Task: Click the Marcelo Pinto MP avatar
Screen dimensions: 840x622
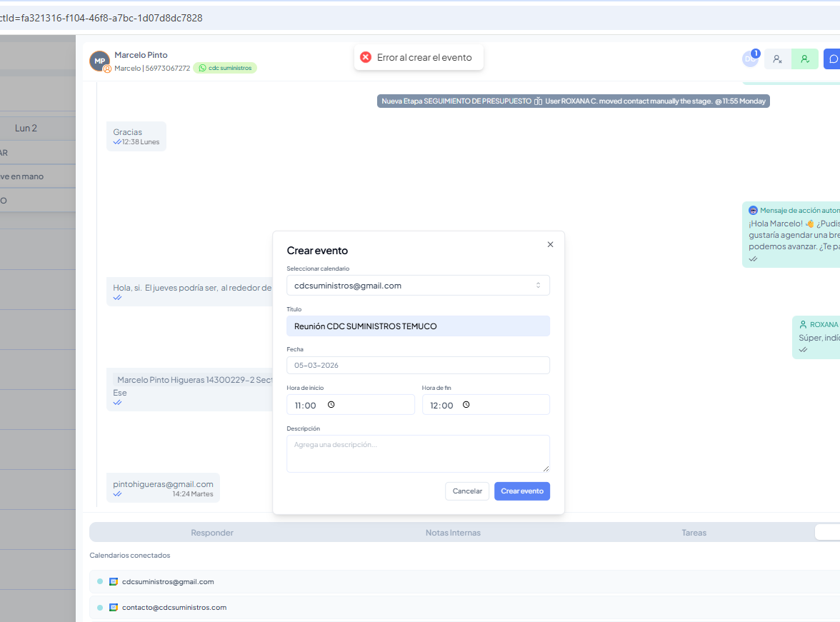Action: (x=99, y=61)
